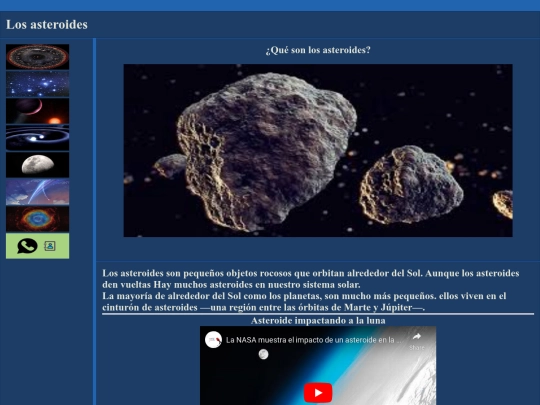Click the contact card icon

(x=50, y=246)
